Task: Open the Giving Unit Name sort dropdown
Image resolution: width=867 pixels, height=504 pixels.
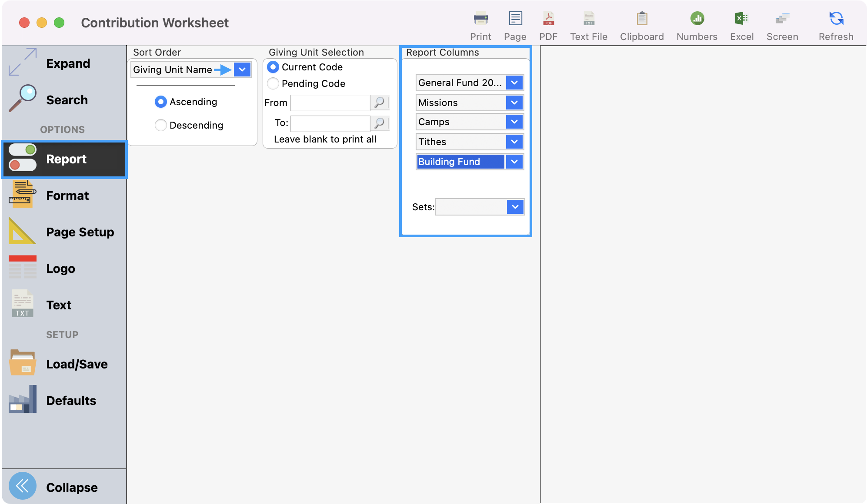Action: click(x=242, y=69)
